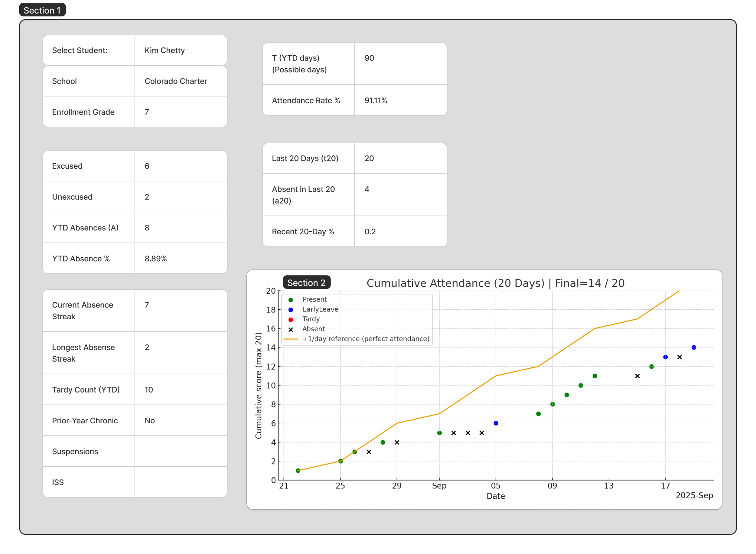Click the Section 2 label tab
This screenshot has width=756, height=554.
(x=306, y=283)
